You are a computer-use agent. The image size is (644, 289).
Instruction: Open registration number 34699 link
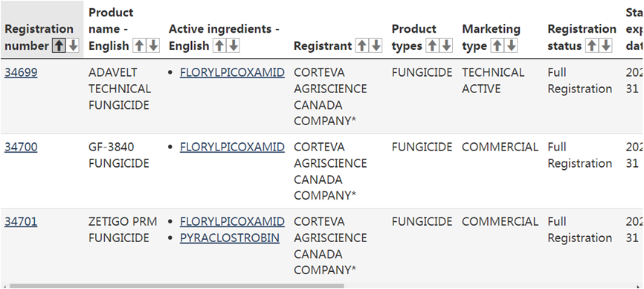[21, 73]
